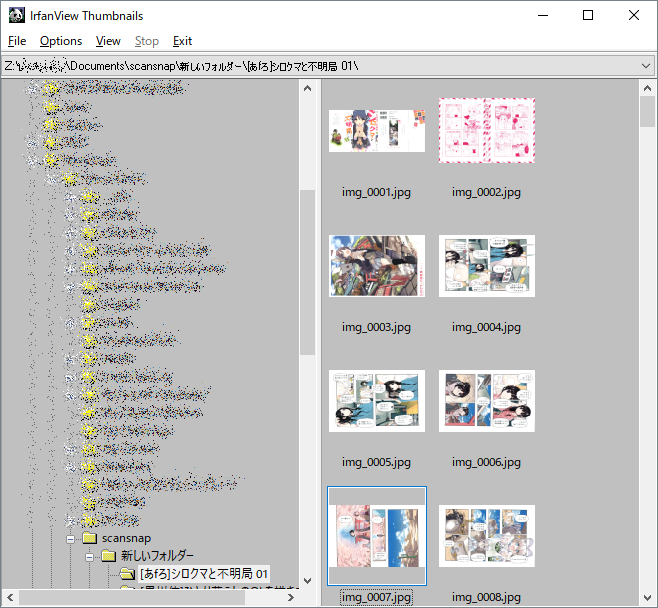Click the Exit menu item
The width and height of the screenshot is (658, 608).
point(182,41)
